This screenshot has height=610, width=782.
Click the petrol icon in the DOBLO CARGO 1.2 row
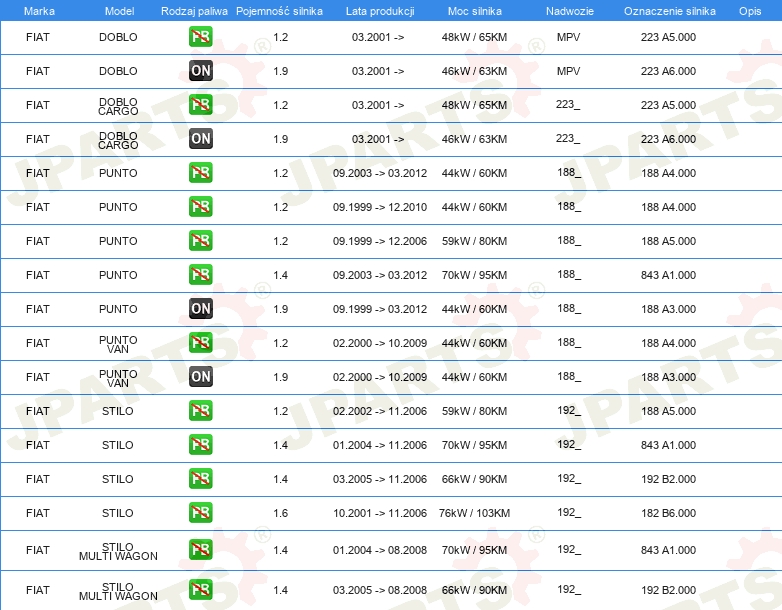200,104
